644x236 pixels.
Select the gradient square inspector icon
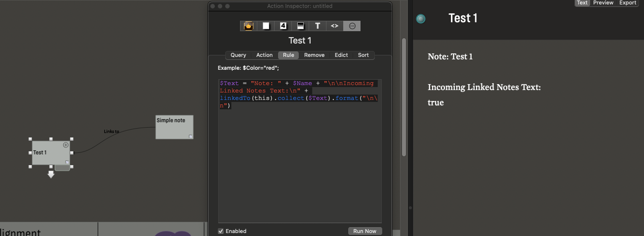coord(300,26)
